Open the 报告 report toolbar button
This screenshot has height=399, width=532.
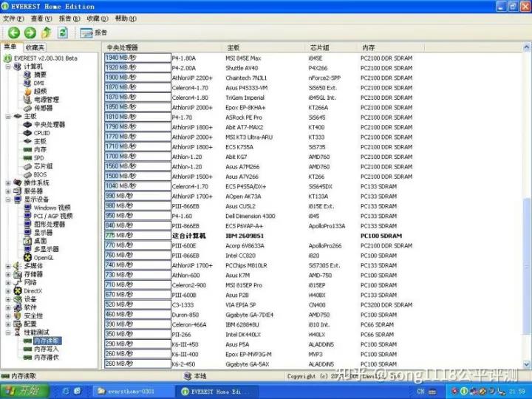point(94,33)
